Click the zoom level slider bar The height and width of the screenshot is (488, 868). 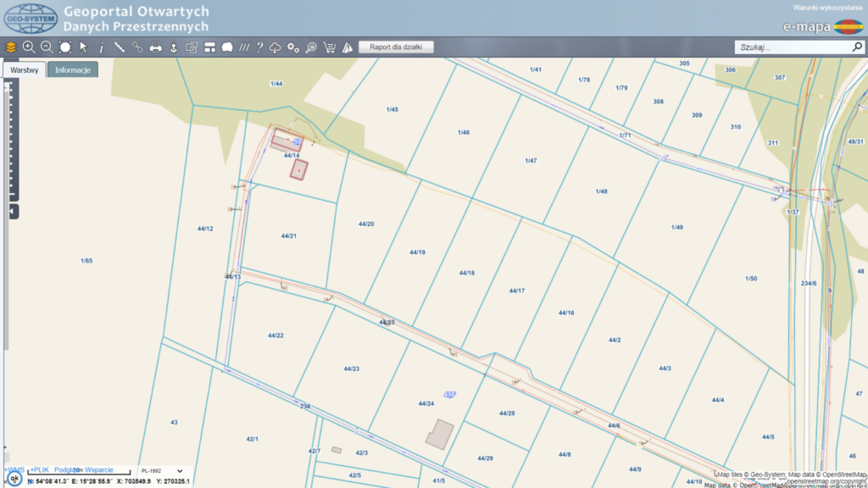coord(11,140)
